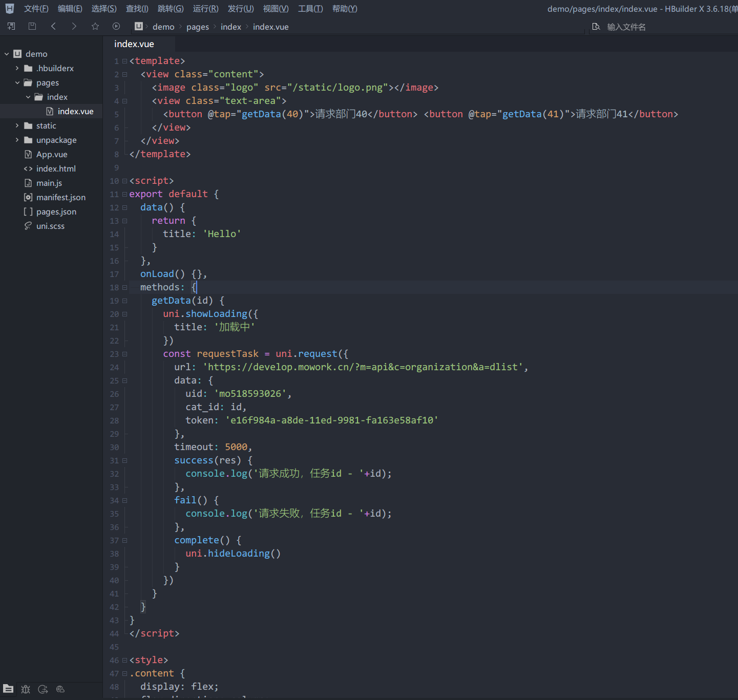Image resolution: width=738 pixels, height=700 pixels.
Task: Expand the .hbuilderx folder
Action: coord(17,68)
